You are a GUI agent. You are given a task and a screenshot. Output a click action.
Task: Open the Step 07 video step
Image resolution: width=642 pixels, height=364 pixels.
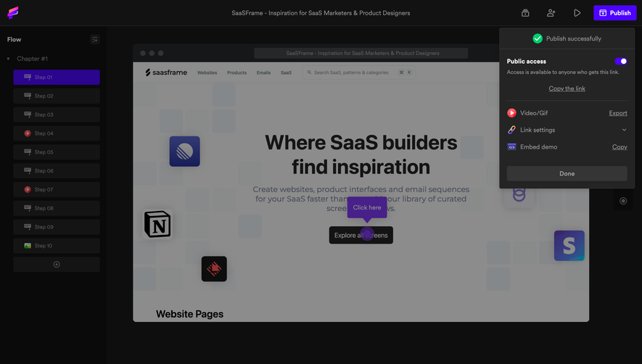[57, 189]
